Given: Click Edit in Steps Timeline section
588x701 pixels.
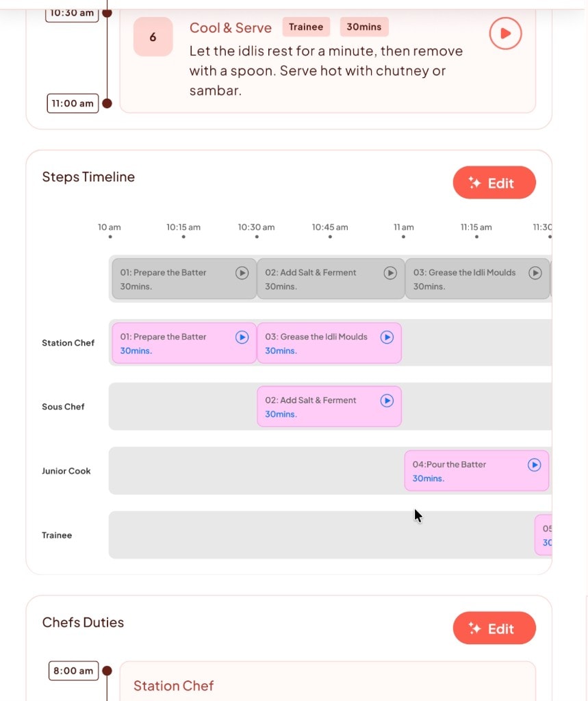Looking at the screenshot, I should click(x=494, y=183).
